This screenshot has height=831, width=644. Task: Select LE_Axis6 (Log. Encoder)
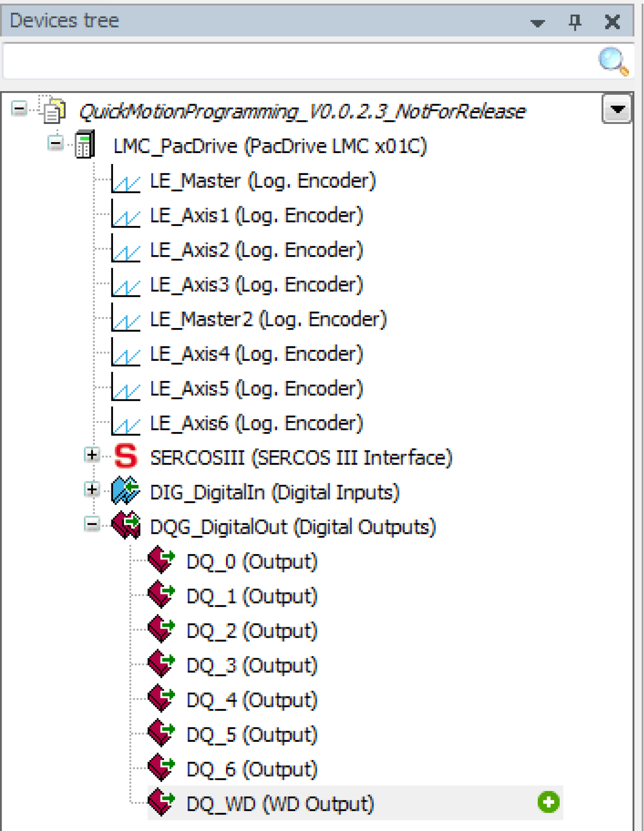(x=256, y=423)
